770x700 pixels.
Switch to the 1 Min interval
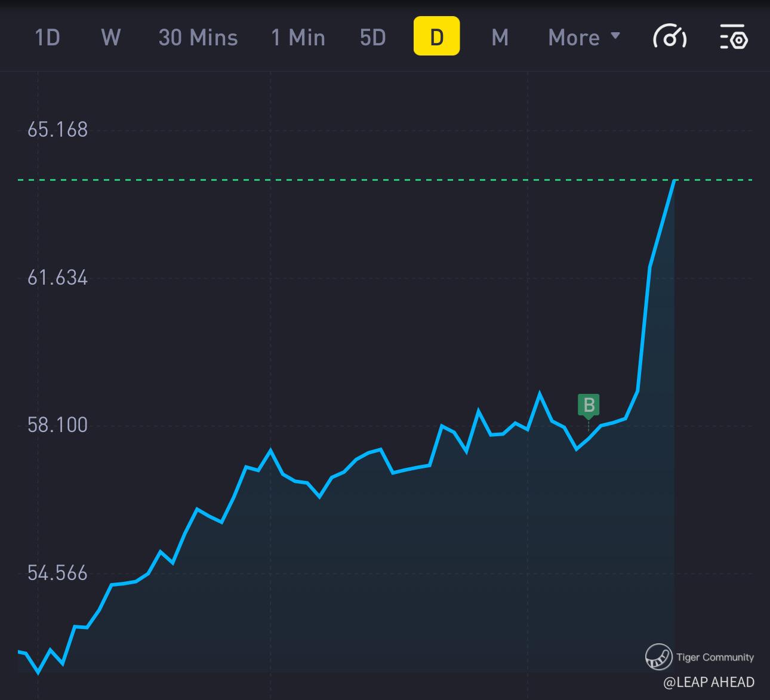pyautogui.click(x=298, y=37)
